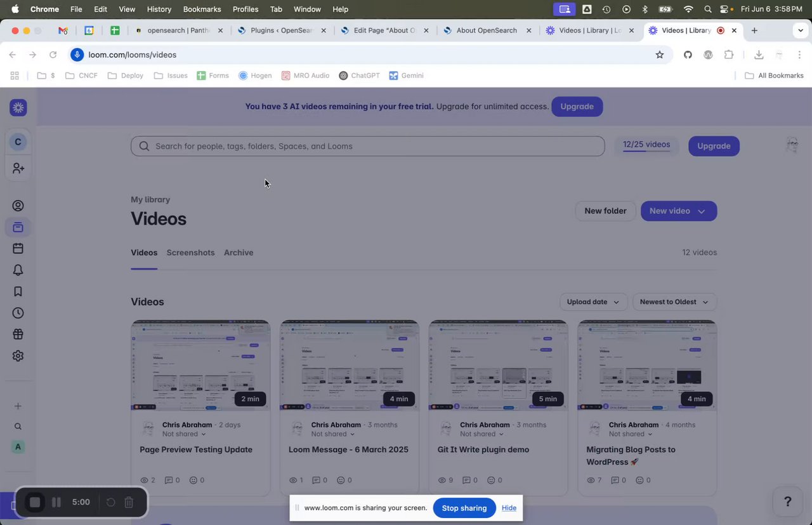This screenshot has width=812, height=525.
Task: Click the green A space avatar
Action: point(18,447)
